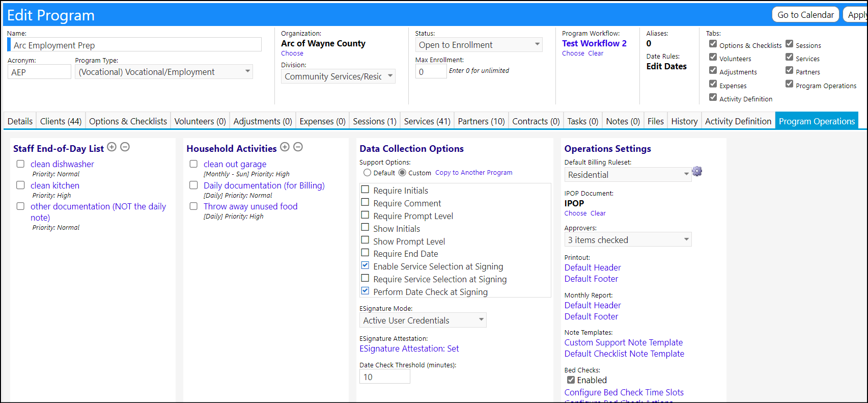Open Throw away unused food activity
This screenshot has height=403, width=868.
point(250,206)
